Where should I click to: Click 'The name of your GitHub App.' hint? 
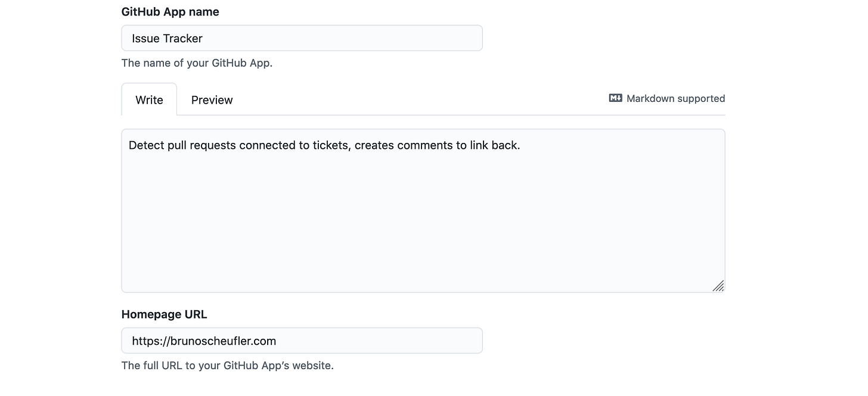tap(197, 63)
